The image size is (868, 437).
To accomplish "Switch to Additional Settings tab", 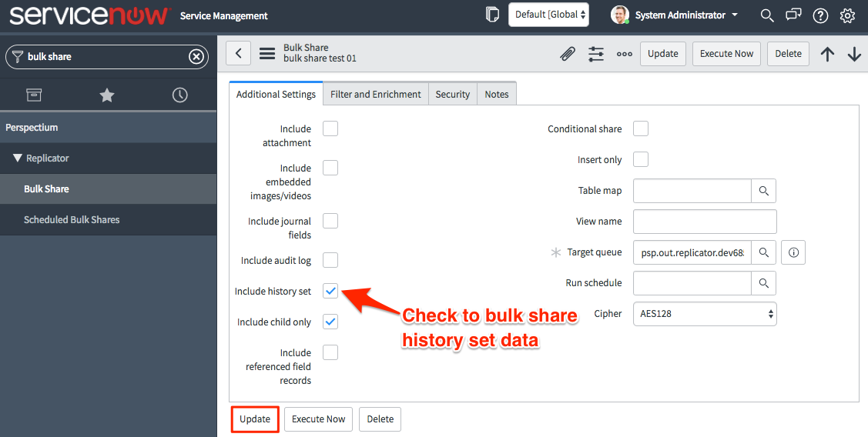I will pos(276,94).
